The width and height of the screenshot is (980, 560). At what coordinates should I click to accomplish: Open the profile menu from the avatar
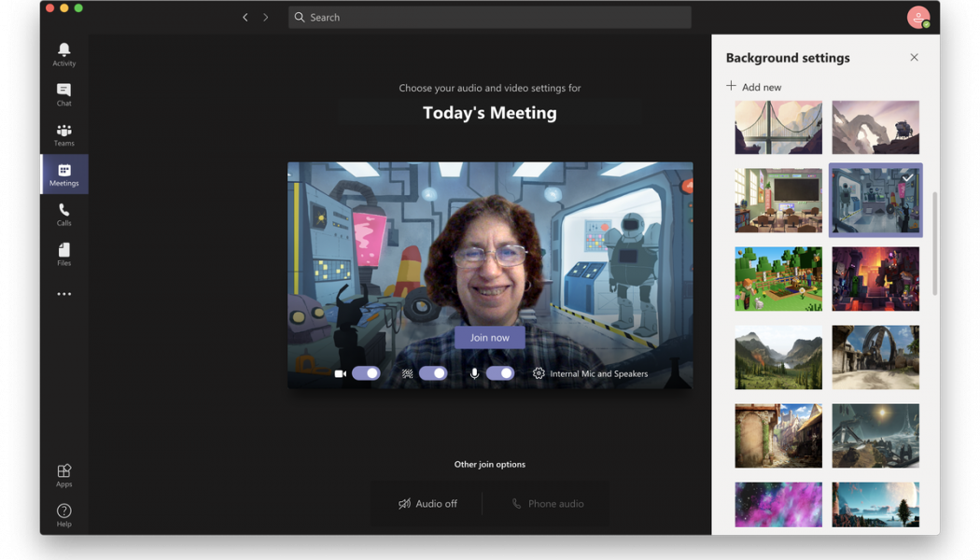(917, 17)
